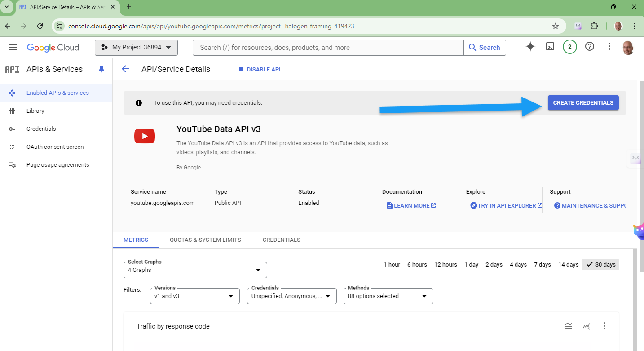This screenshot has height=351, width=644.
Task: Open the help question mark menu
Action: point(590,47)
